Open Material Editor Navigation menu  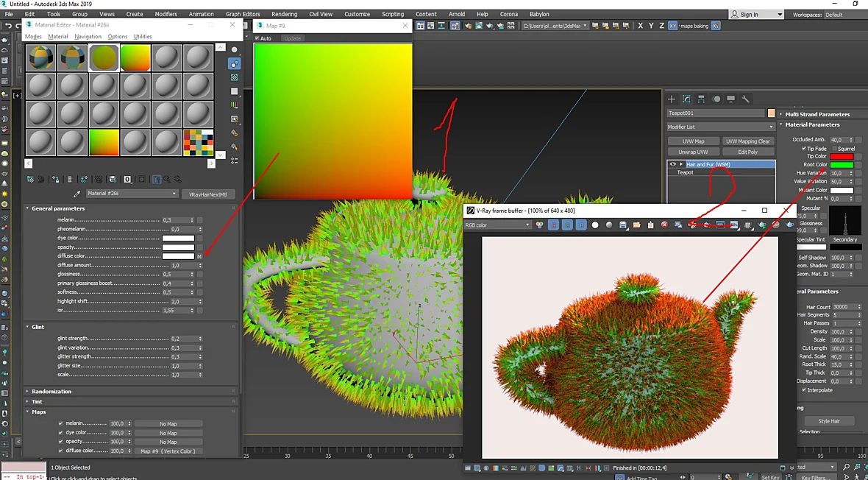coord(88,37)
